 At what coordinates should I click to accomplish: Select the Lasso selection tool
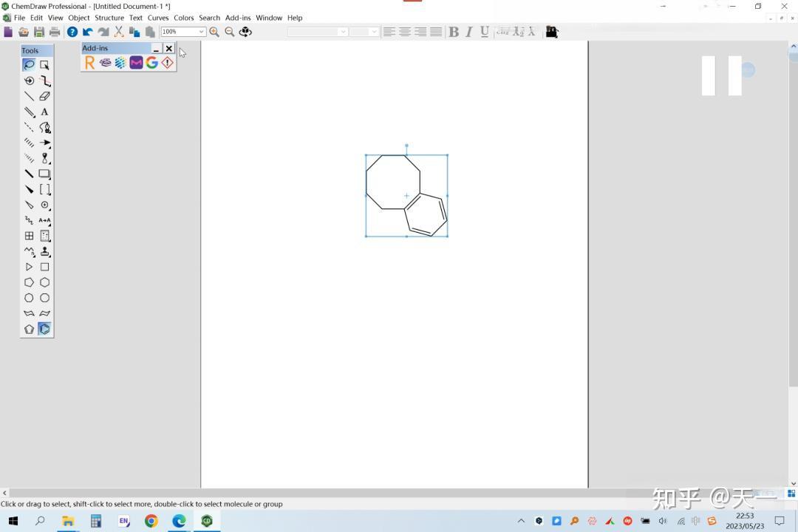[29, 64]
